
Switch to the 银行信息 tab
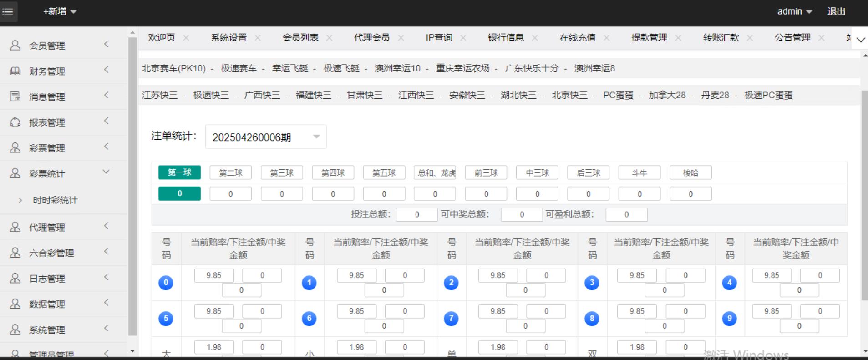[506, 38]
